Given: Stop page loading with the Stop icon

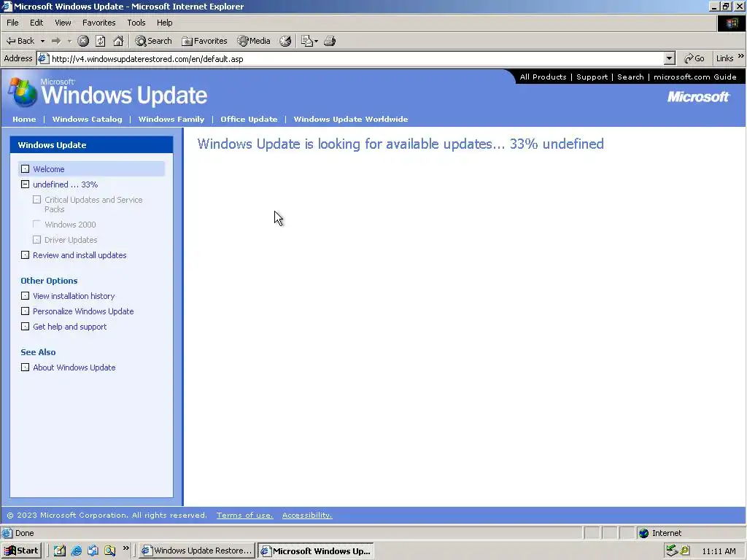Looking at the screenshot, I should [83, 41].
